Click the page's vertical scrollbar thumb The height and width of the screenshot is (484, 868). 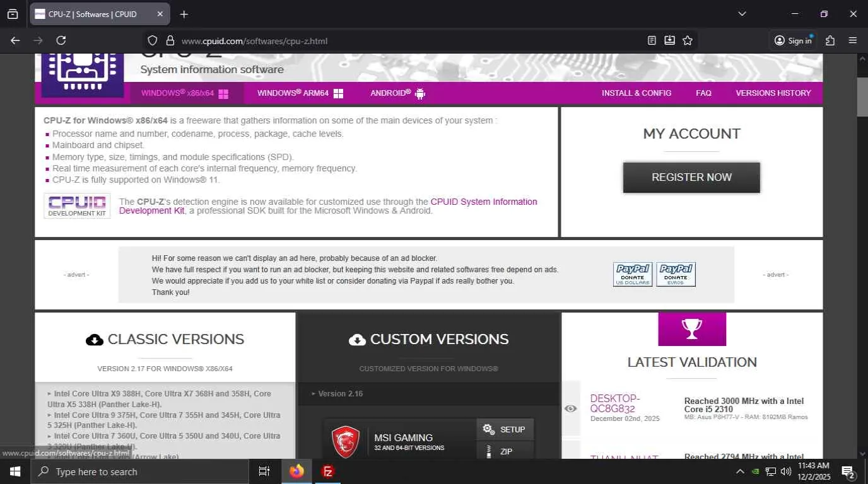(862, 96)
